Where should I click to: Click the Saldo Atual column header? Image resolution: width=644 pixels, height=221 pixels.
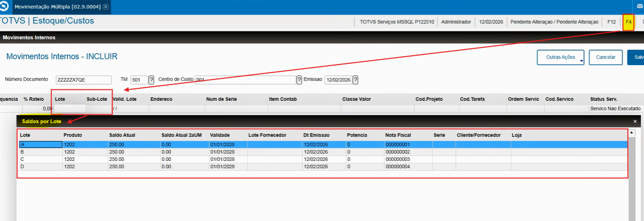(x=122, y=135)
